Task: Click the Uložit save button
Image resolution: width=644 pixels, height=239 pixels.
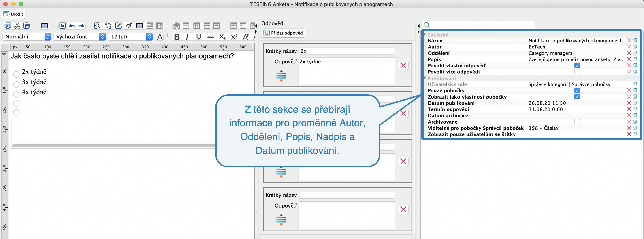Action: click(x=14, y=14)
